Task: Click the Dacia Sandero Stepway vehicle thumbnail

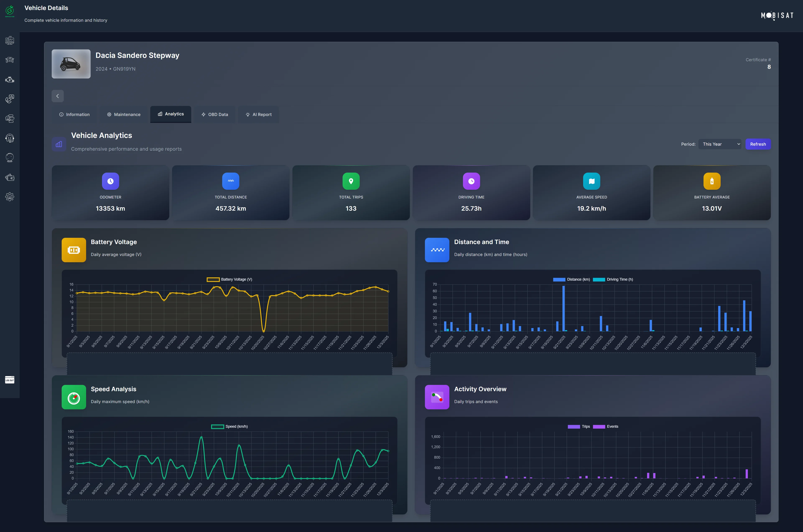Action: coord(71,64)
